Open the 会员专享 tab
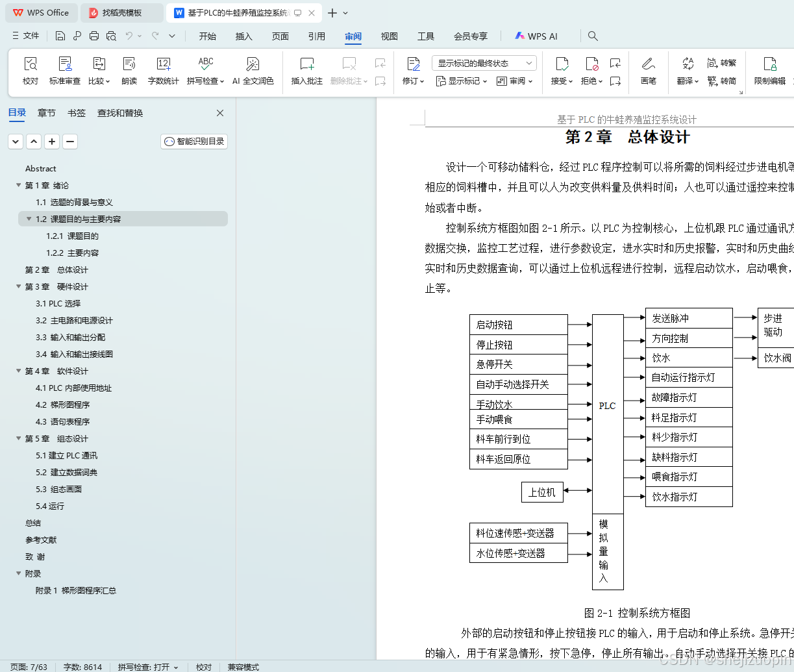Viewport: 794px width, 672px height. 471,36
